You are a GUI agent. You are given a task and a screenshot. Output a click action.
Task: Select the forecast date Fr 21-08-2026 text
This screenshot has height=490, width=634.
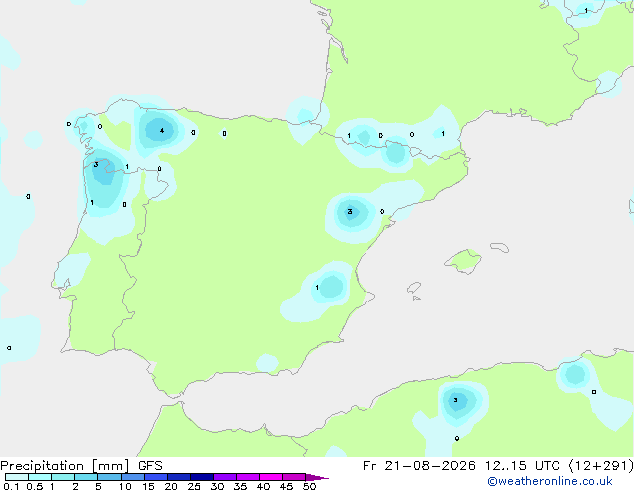[x=419, y=466]
